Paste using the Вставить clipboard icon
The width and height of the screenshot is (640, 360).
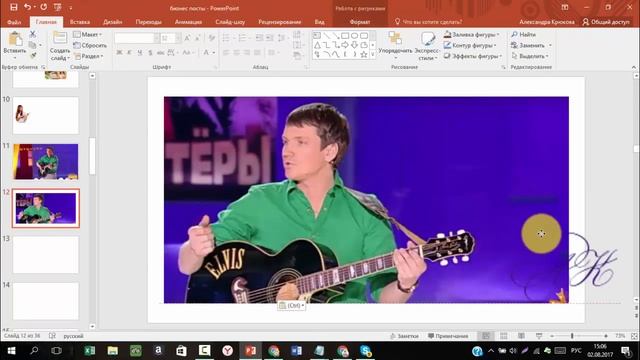pos(15,39)
